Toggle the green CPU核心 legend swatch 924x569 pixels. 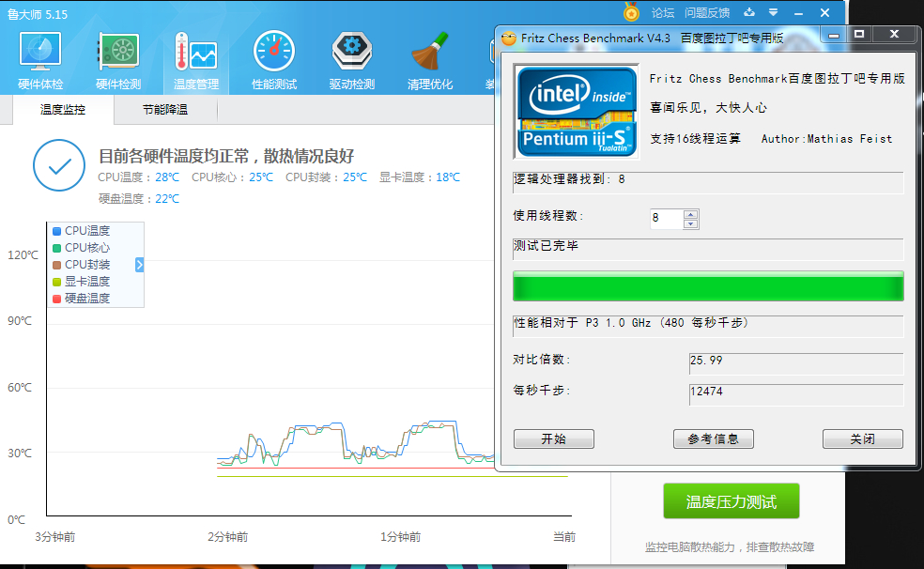57,248
